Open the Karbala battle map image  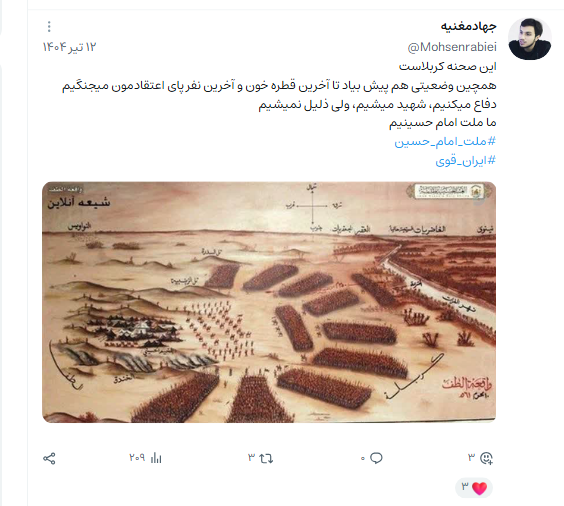pos(269,302)
